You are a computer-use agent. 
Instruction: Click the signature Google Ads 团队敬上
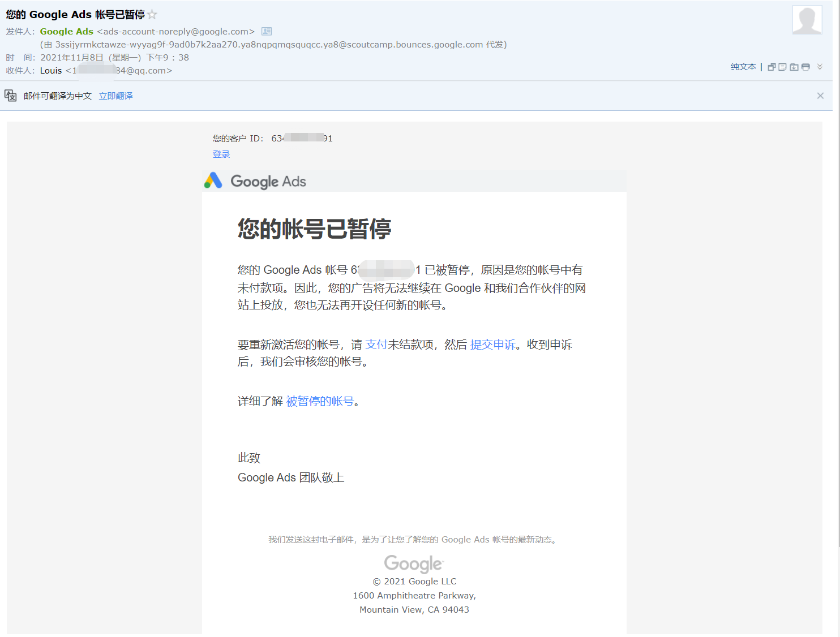[291, 477]
